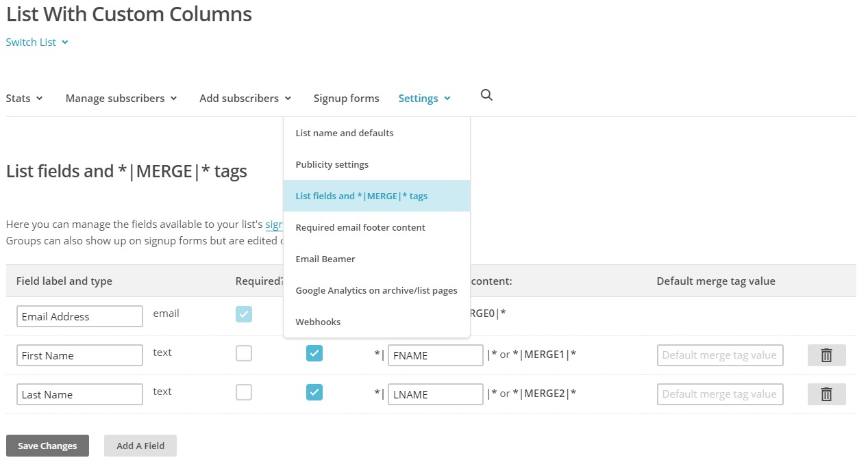Click the Email Address required checkbox
Image resolution: width=868 pixels, height=460 pixels.
pos(244,314)
